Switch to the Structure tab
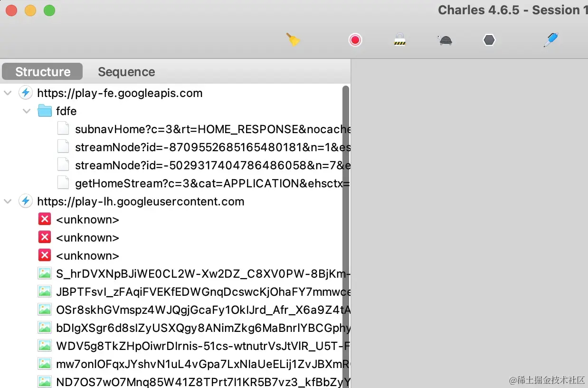588x388 pixels. 42,72
